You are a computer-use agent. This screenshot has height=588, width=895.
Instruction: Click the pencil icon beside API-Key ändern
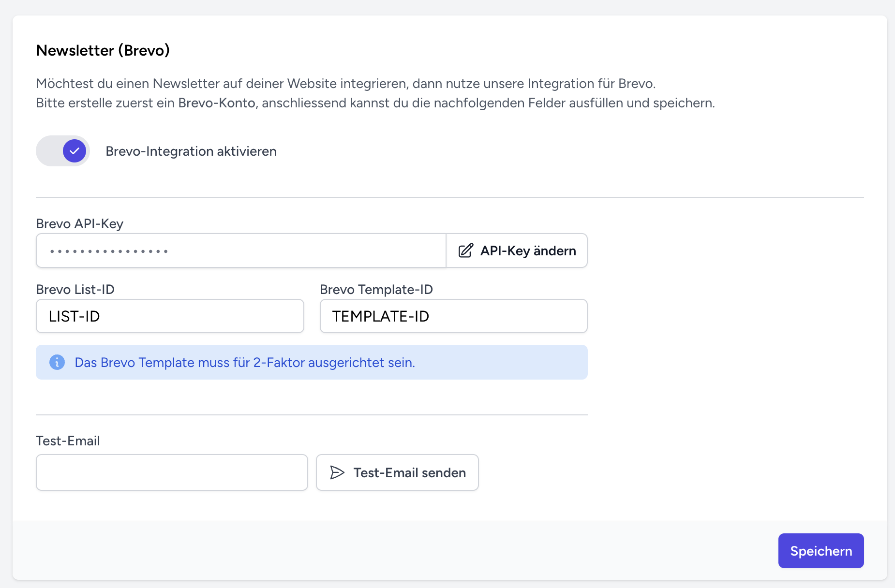465,250
